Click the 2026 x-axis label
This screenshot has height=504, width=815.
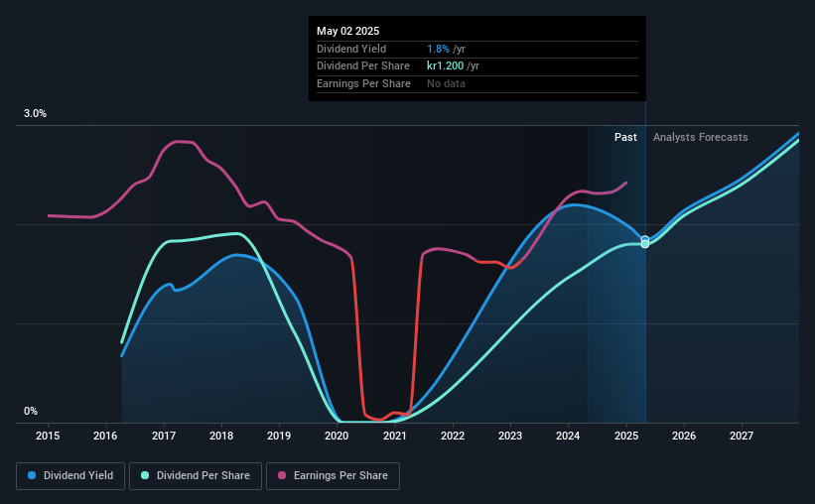[684, 436]
